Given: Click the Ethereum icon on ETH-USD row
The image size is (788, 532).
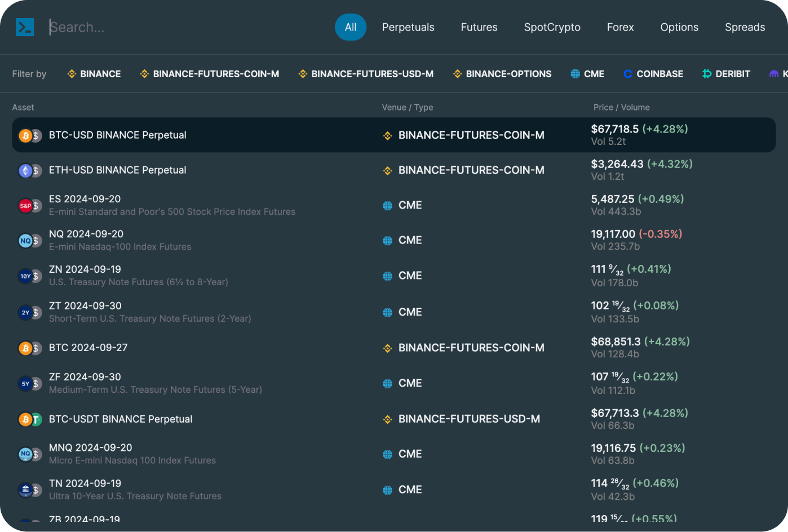Looking at the screenshot, I should (25, 170).
